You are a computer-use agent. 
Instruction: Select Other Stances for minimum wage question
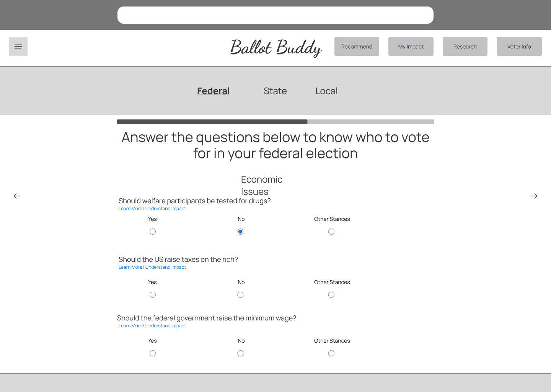click(331, 353)
